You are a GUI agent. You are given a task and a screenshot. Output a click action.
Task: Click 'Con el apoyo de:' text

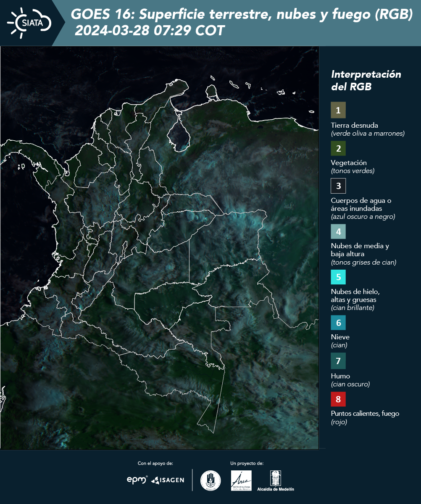155,463
